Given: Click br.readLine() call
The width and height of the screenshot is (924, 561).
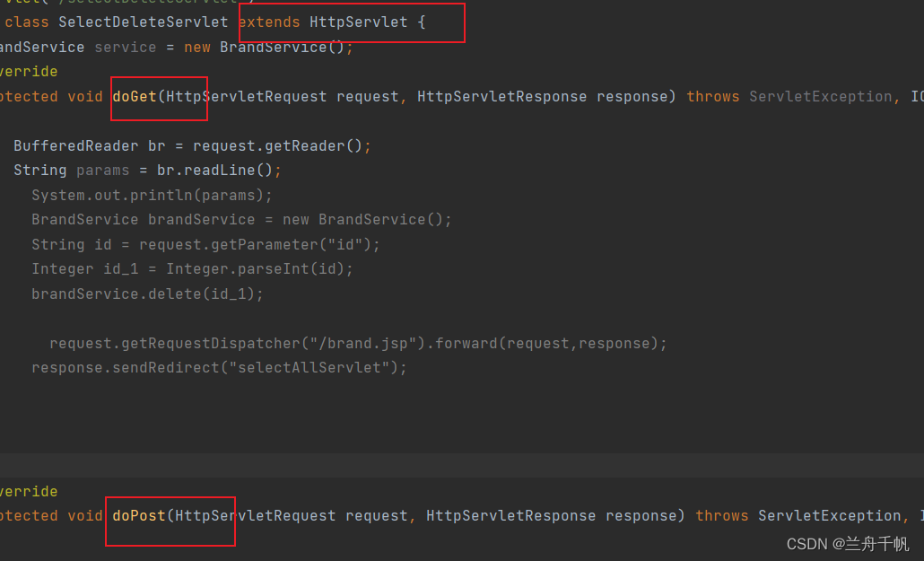Looking at the screenshot, I should [214, 171].
